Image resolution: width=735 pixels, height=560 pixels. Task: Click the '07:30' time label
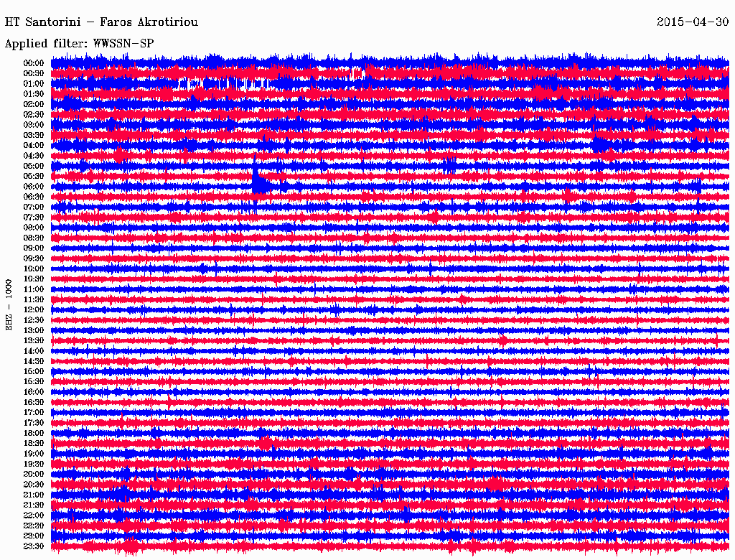(34, 217)
